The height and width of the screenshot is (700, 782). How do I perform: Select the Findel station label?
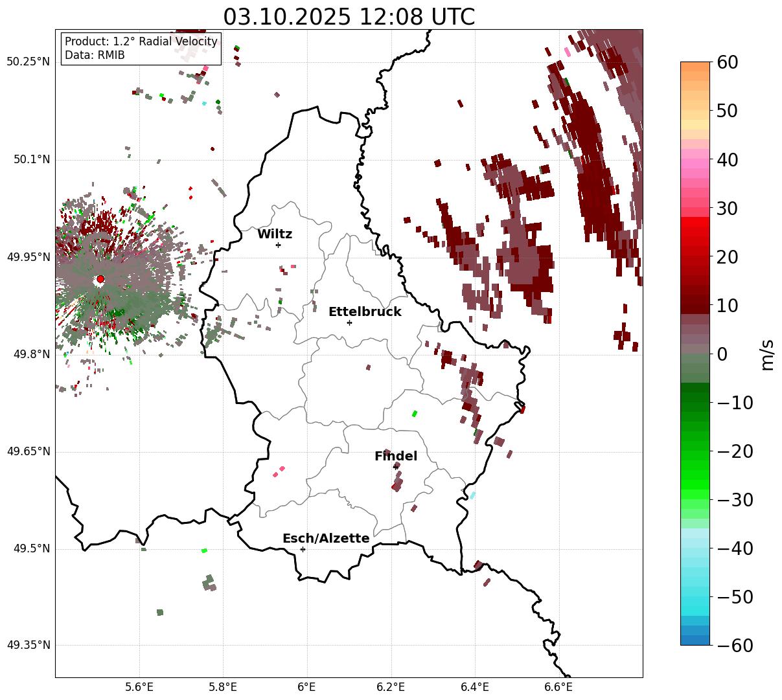396,457
